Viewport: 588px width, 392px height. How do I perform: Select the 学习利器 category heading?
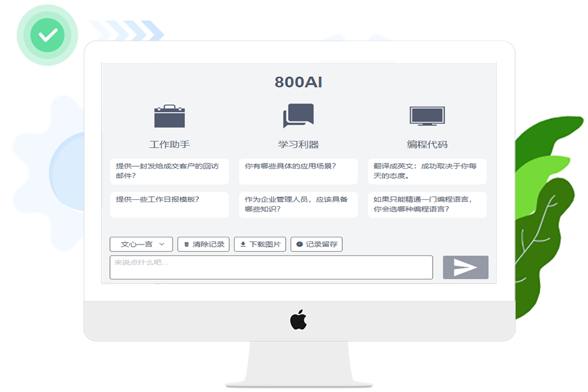298,144
